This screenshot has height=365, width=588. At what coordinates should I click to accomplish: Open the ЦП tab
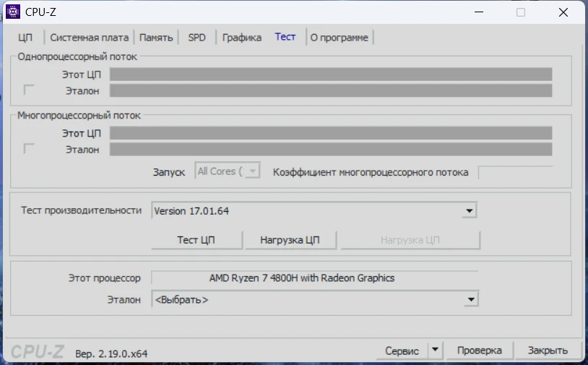click(x=25, y=38)
